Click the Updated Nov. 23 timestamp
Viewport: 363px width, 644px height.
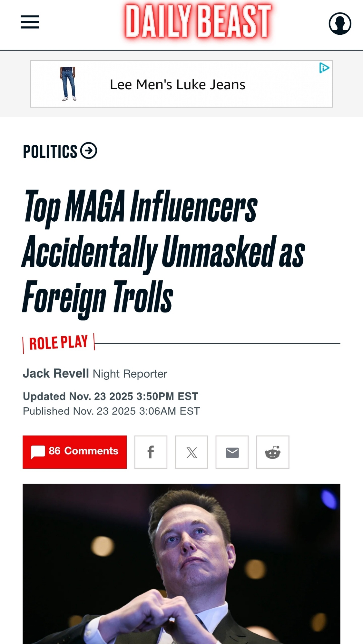[x=111, y=396]
